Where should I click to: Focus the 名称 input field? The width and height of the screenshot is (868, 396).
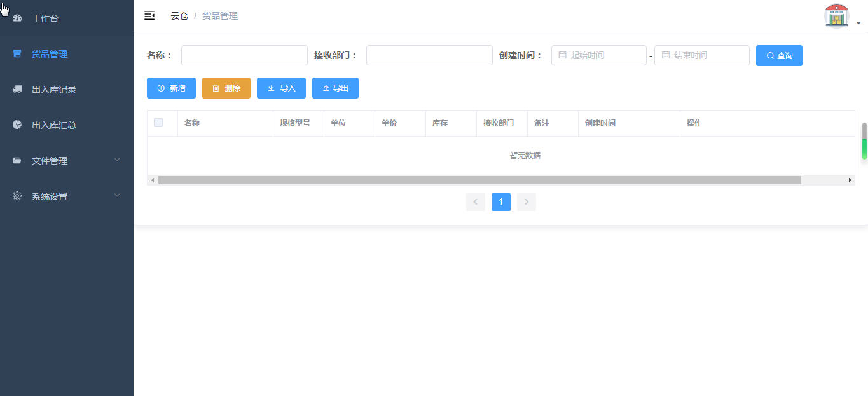pos(244,55)
